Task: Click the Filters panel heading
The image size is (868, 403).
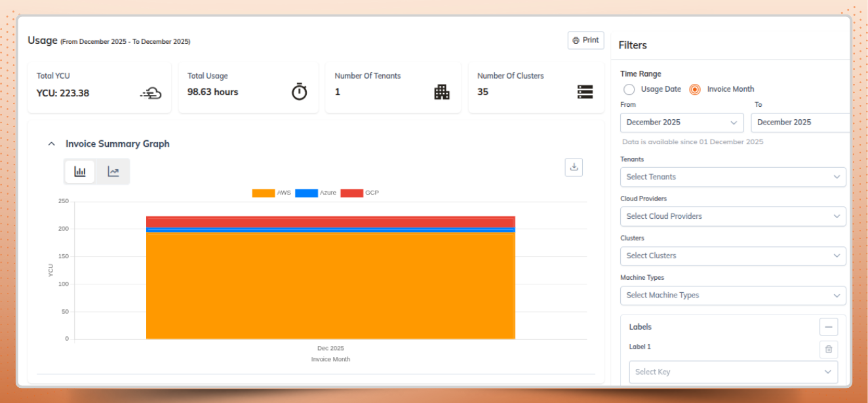Action: click(x=633, y=45)
